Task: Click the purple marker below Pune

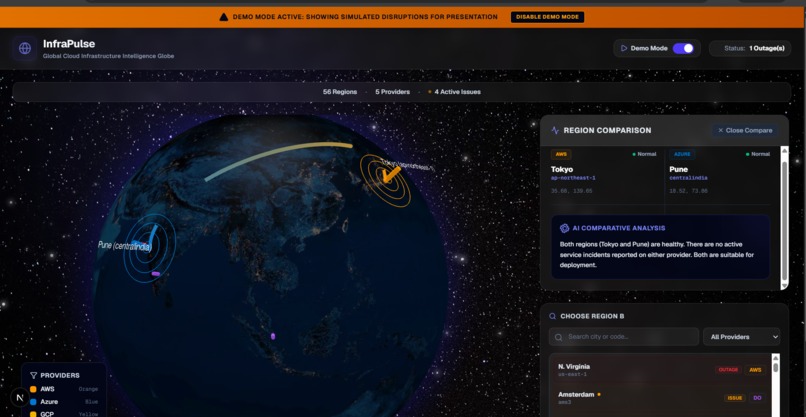Action: tap(156, 274)
